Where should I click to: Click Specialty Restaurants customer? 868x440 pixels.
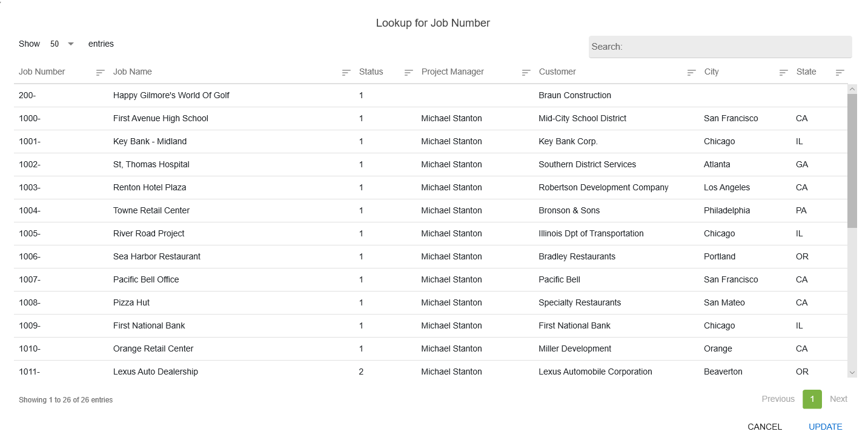pyautogui.click(x=580, y=302)
